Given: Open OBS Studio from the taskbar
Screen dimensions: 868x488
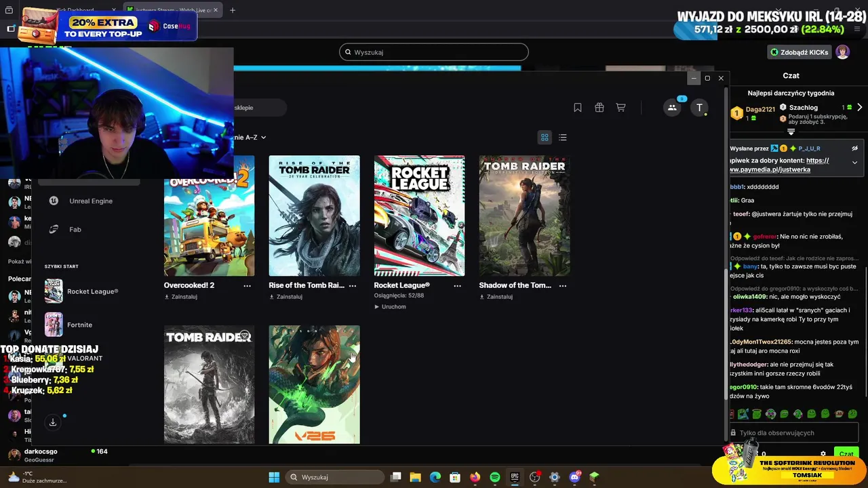Looking at the screenshot, I should (x=534, y=477).
